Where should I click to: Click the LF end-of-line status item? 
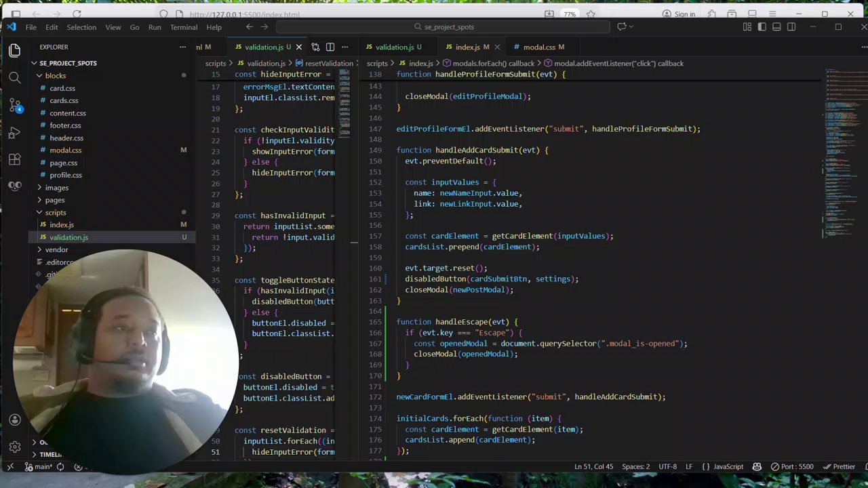click(689, 466)
